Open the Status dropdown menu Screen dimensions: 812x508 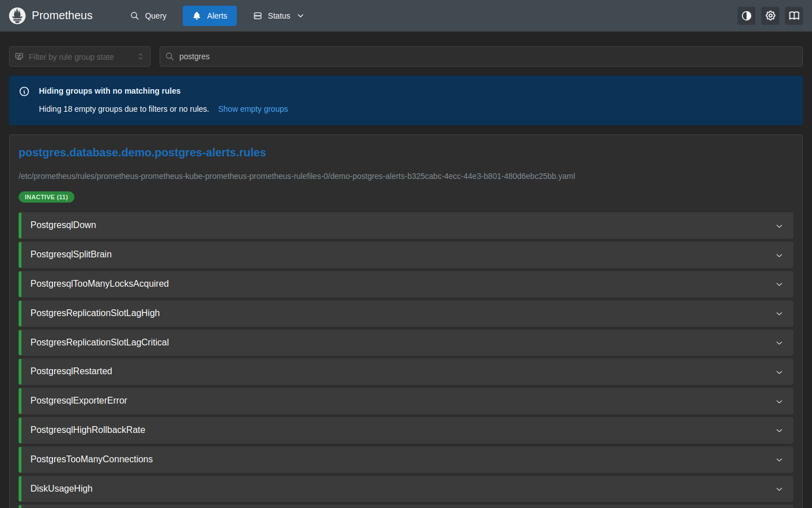click(279, 16)
